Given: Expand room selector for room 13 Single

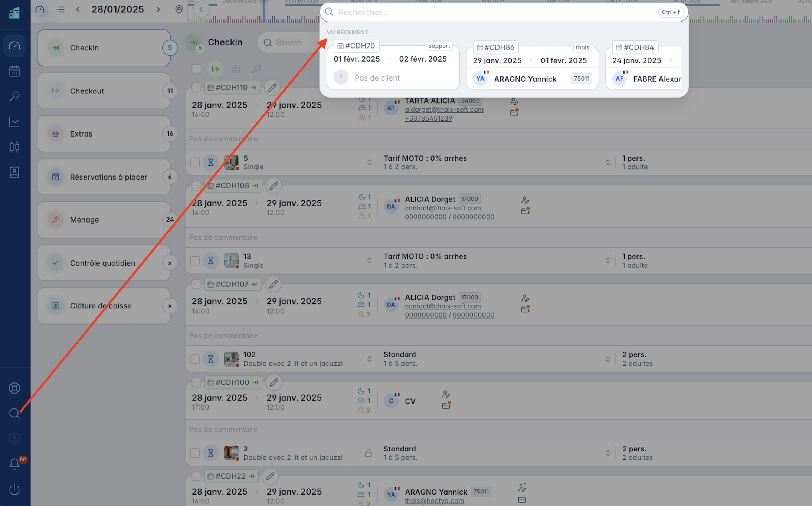Looking at the screenshot, I should click(x=369, y=260).
